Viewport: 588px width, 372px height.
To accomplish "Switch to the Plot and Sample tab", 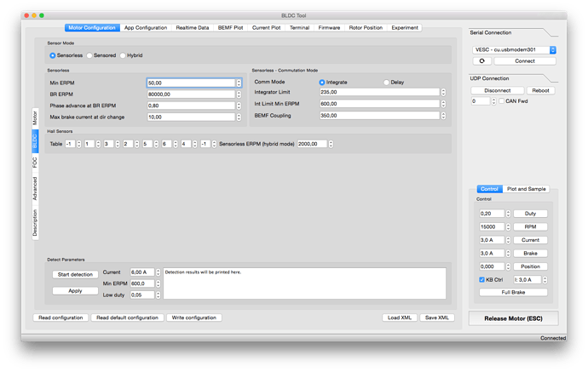I will tap(527, 189).
